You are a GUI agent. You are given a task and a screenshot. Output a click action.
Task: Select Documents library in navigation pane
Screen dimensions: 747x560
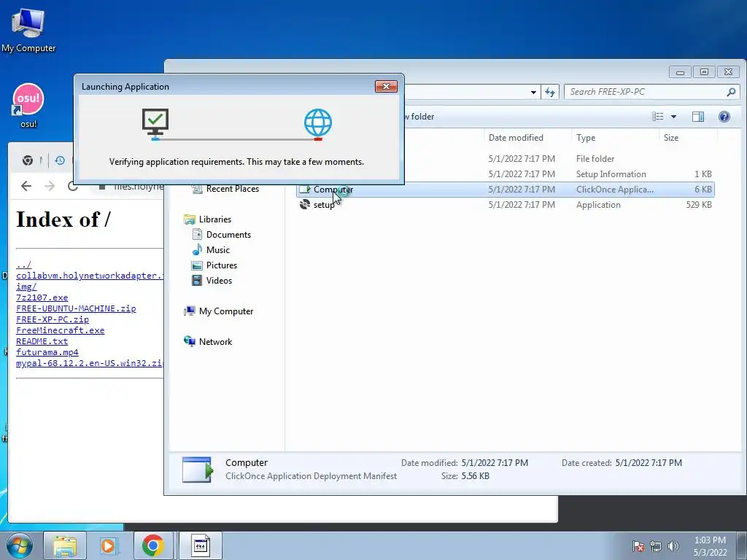pos(228,235)
